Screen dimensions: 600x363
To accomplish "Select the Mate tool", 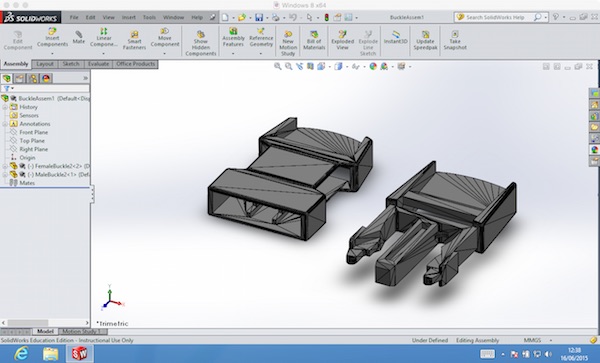I will click(78, 37).
